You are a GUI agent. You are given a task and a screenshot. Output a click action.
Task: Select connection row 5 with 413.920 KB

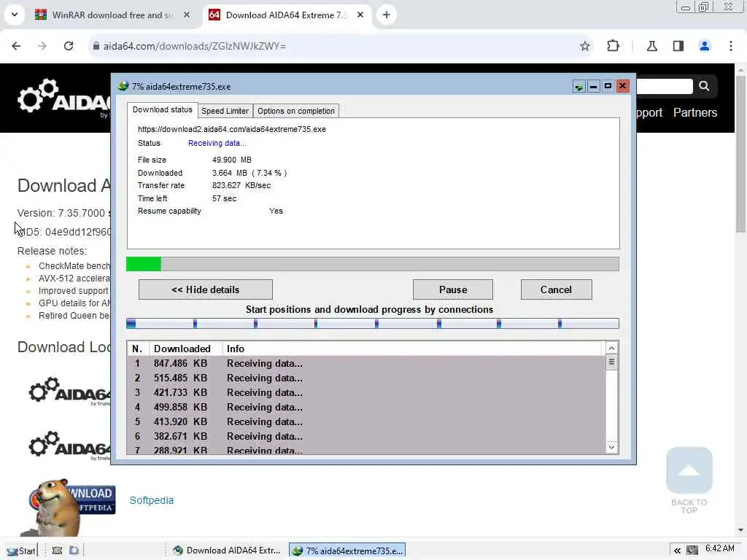[366, 422]
